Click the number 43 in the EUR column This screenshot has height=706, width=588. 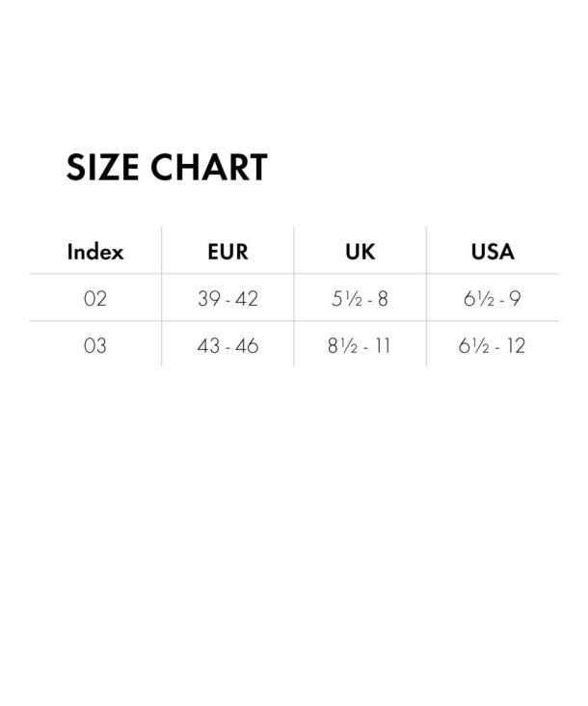tap(208, 345)
